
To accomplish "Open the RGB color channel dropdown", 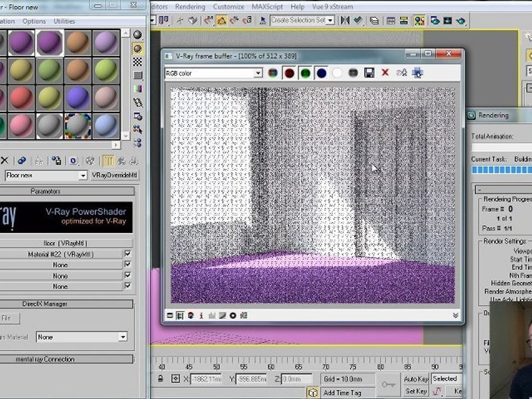I will (x=258, y=73).
